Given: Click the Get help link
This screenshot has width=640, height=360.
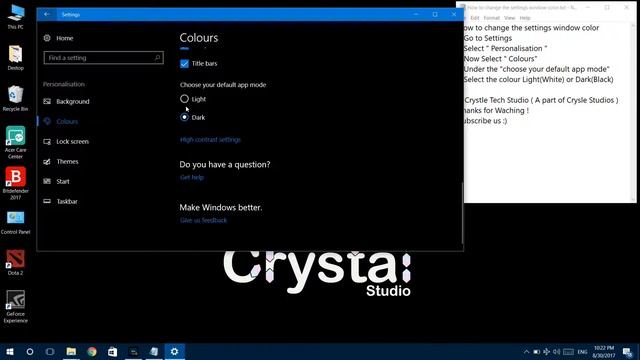Looking at the screenshot, I should [192, 178].
